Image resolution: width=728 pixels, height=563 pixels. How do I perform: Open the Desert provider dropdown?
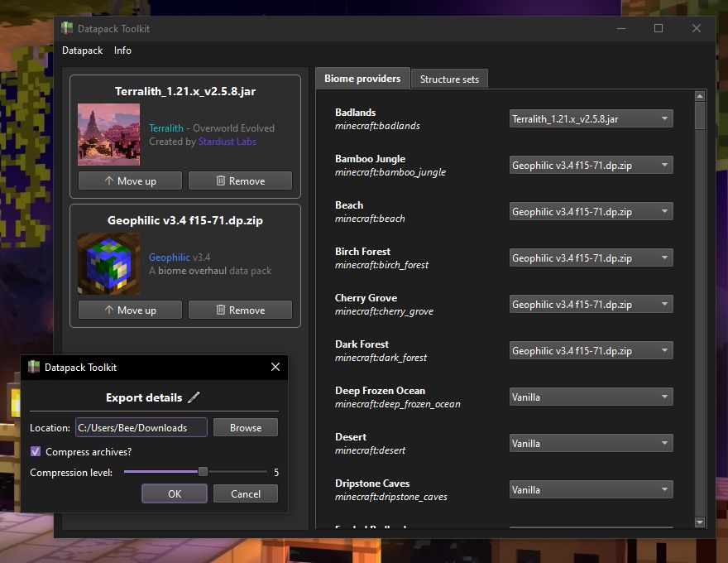[x=591, y=443]
